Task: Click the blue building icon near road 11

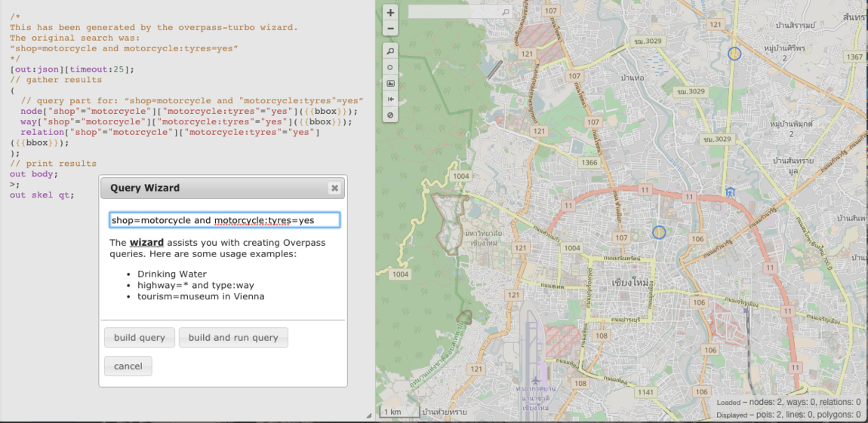Action: click(731, 192)
